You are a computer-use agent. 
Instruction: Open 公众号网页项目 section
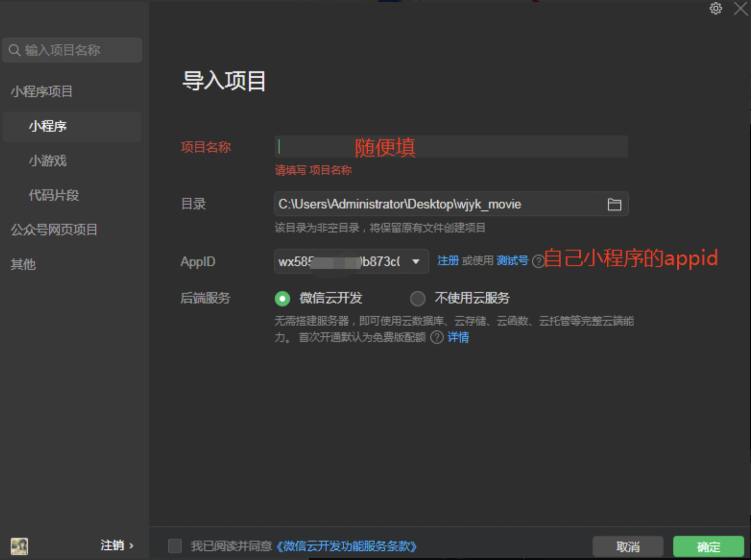click(x=54, y=230)
